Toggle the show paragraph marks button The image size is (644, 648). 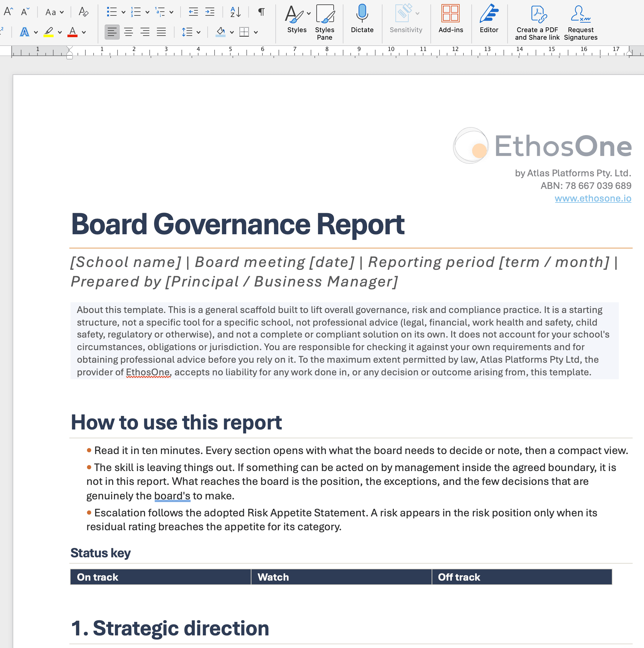coord(262,12)
